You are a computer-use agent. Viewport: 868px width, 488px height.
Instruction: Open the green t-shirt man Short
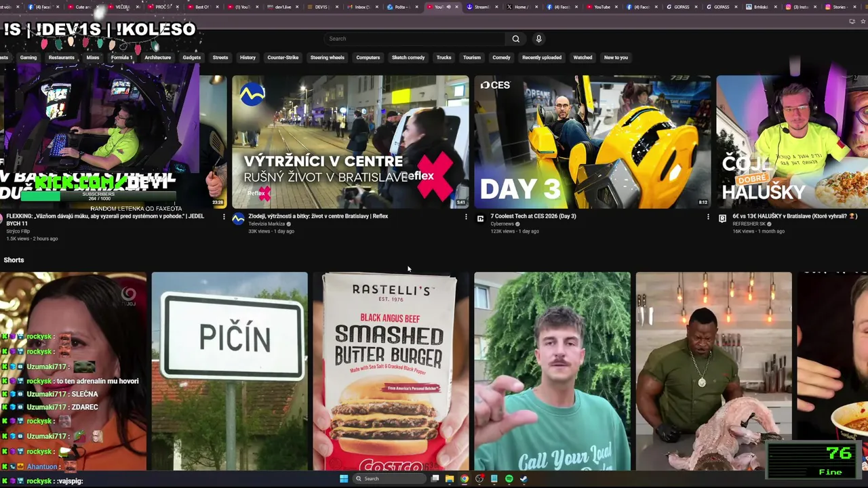coord(552,371)
